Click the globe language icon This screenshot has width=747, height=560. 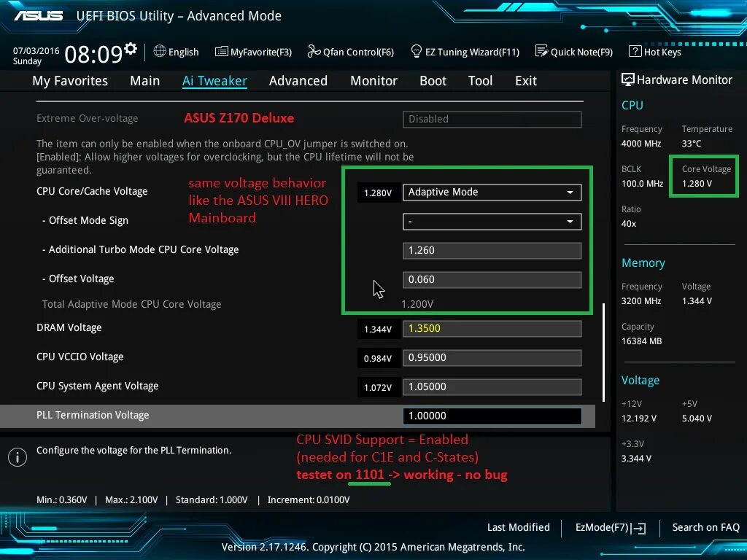click(x=160, y=51)
